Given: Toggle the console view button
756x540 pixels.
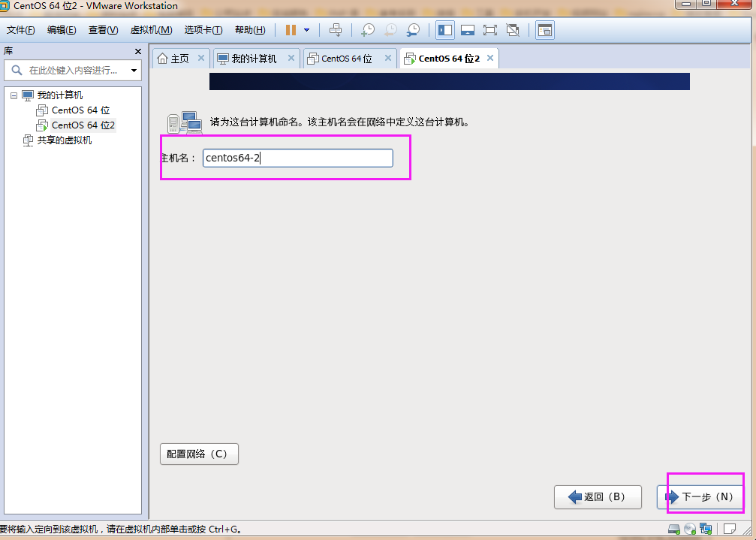Looking at the screenshot, I should coord(545,30).
